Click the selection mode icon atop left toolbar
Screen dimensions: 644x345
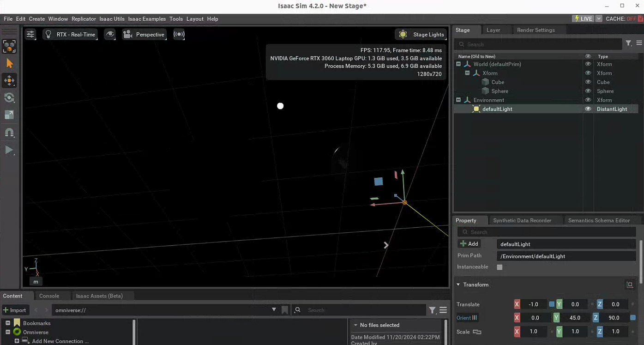coord(9,46)
